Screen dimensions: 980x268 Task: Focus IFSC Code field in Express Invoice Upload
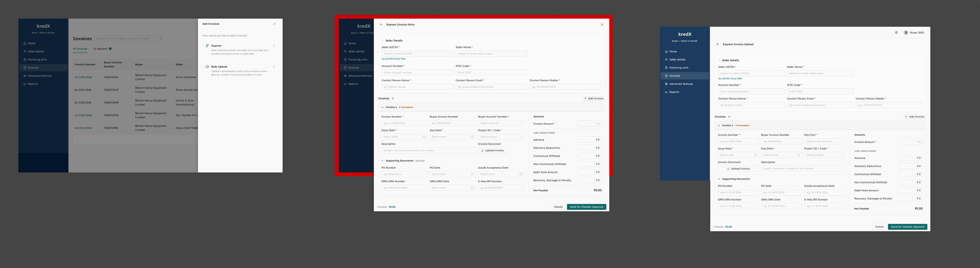820,92
